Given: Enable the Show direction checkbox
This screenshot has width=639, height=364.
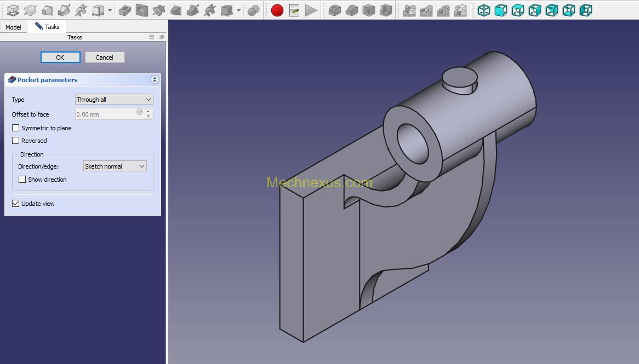Looking at the screenshot, I should point(22,180).
